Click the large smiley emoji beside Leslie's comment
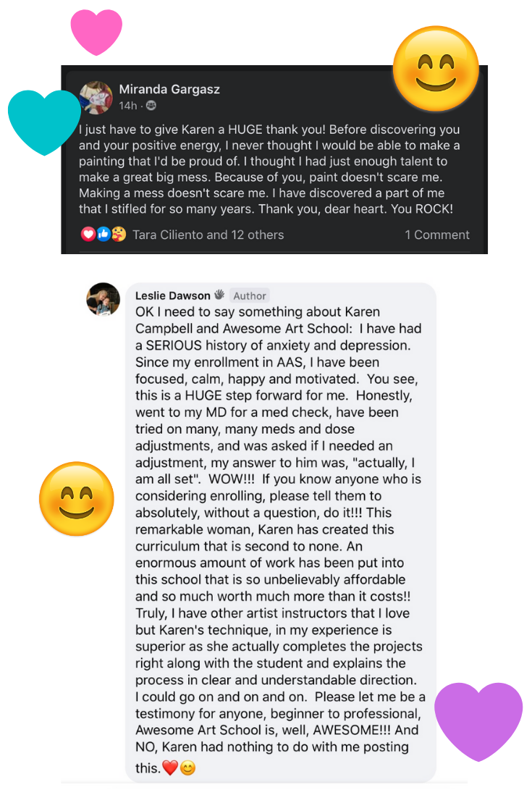Image resolution: width=532 pixels, height=798 pixels. click(76, 499)
